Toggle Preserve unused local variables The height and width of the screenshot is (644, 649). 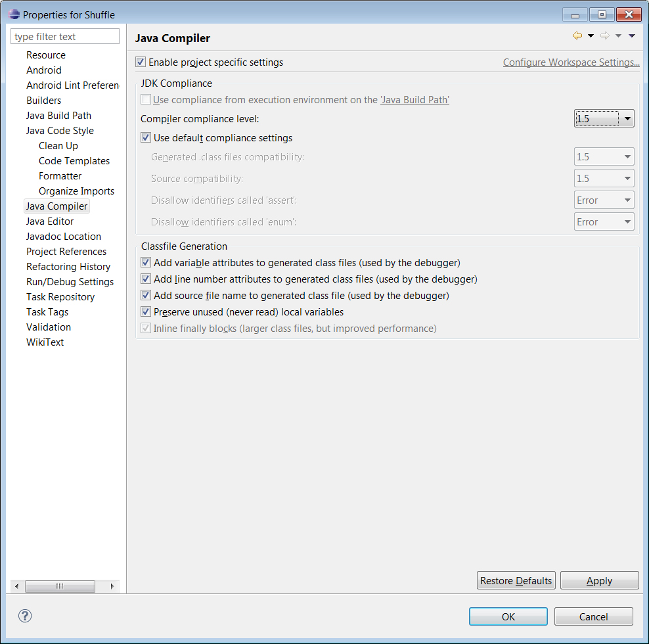point(145,311)
